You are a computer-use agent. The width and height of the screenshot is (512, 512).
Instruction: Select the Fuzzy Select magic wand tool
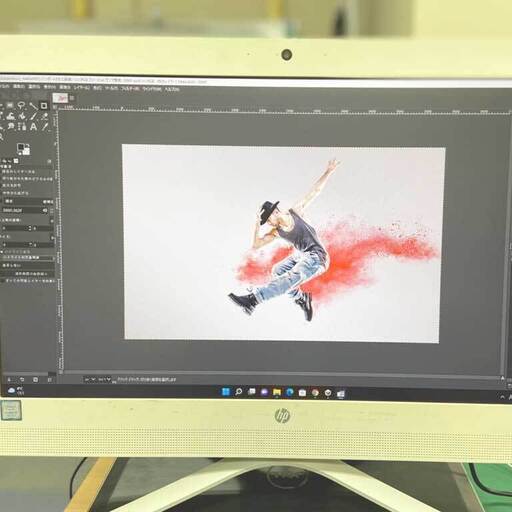click(x=33, y=106)
